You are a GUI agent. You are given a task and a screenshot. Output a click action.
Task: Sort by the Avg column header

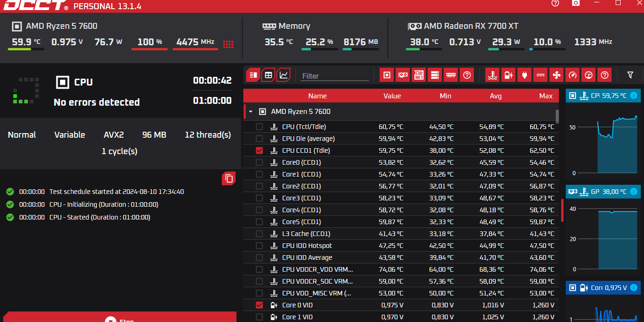click(x=496, y=96)
